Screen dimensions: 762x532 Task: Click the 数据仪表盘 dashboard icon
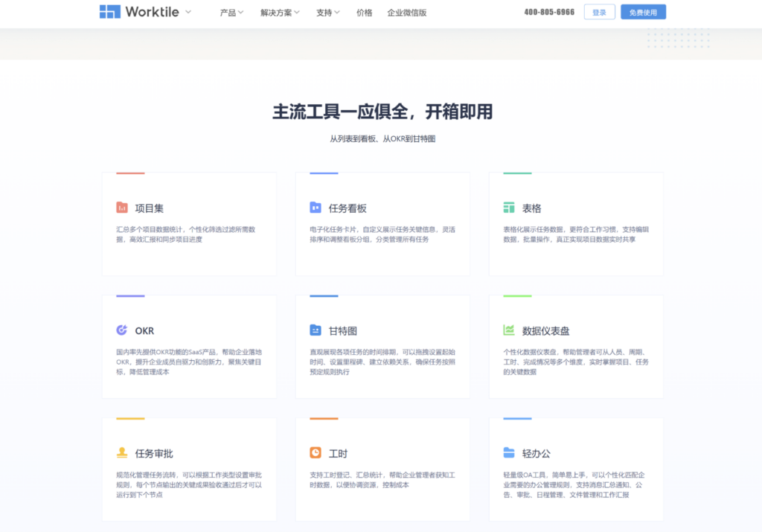[x=509, y=330]
